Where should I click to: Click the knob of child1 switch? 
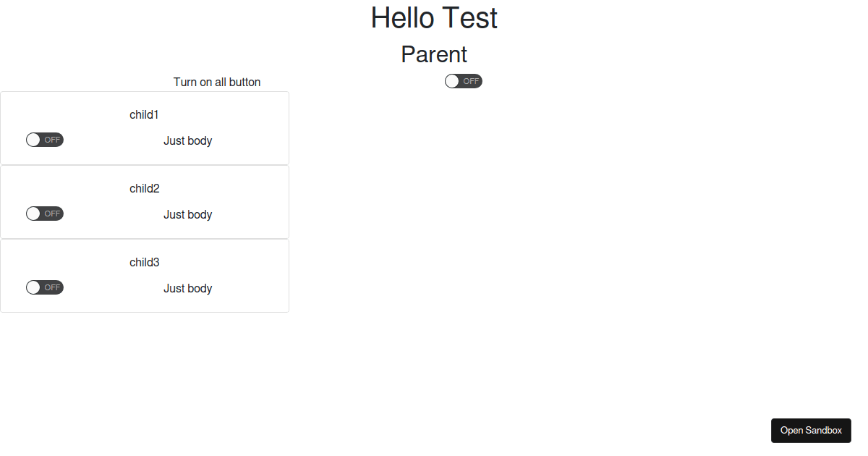[x=33, y=139]
